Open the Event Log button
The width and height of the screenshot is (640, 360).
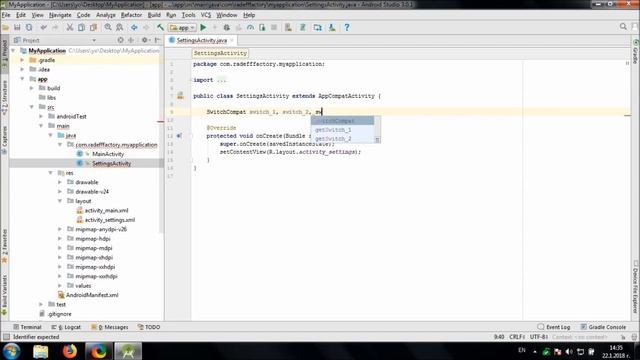click(554, 327)
